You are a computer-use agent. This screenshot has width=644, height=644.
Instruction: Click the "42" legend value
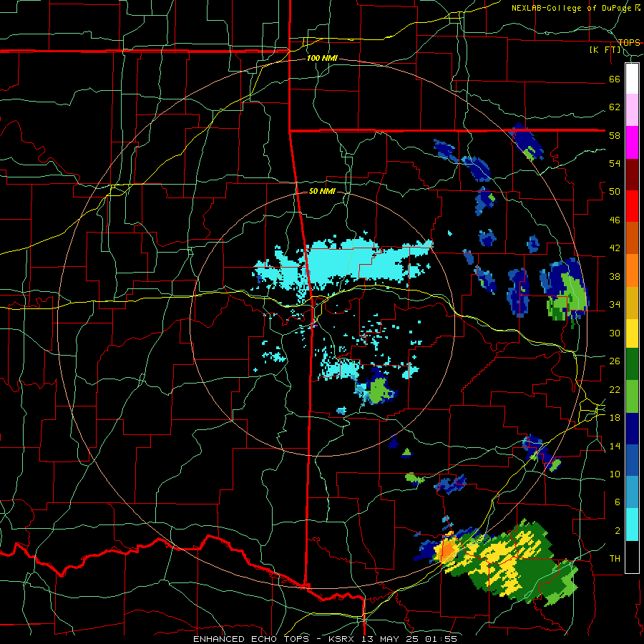(615, 248)
